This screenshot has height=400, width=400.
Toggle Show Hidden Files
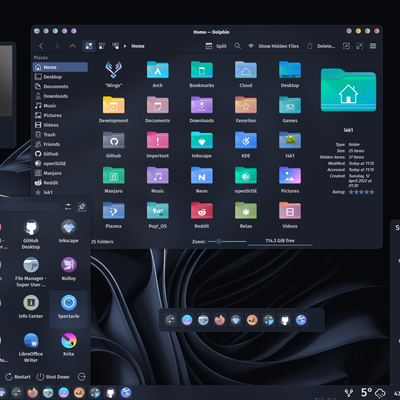coord(273,46)
